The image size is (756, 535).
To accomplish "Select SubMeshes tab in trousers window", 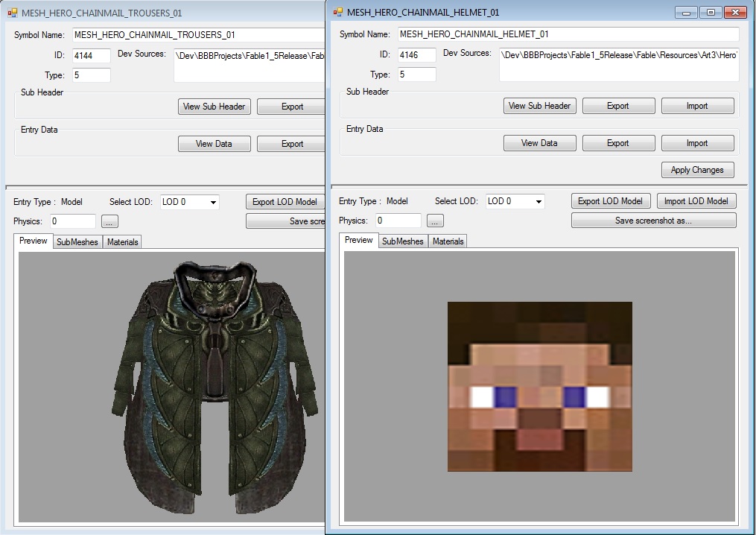I will click(77, 242).
